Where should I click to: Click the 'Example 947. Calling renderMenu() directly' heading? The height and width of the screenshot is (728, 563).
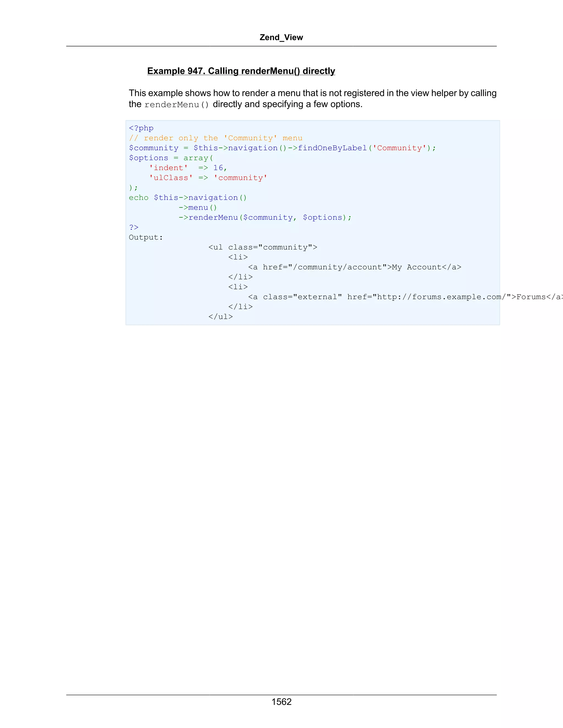241,71
